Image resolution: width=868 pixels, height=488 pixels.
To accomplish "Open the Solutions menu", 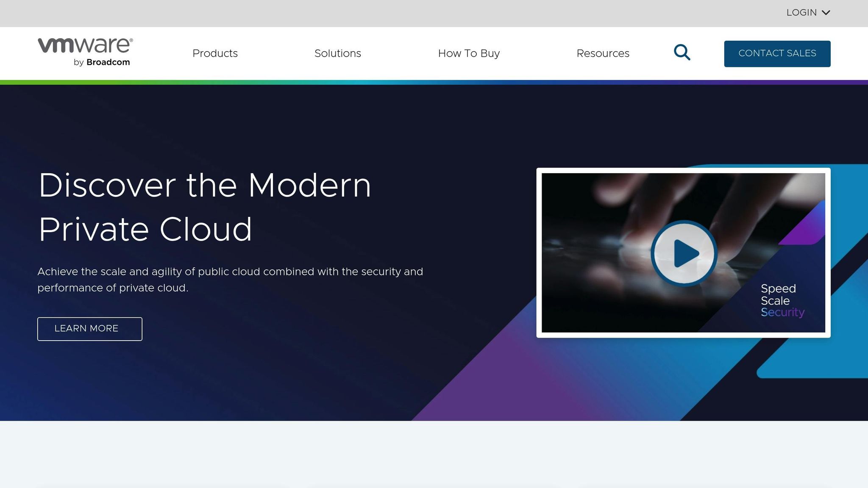I will [337, 53].
